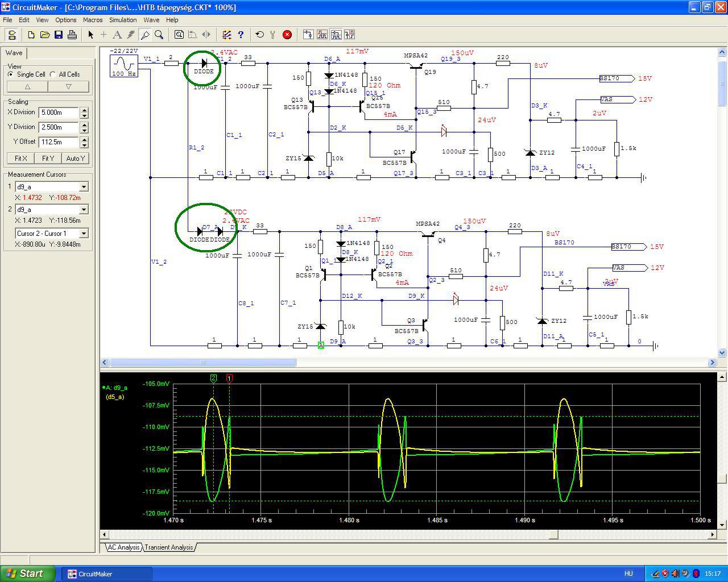Click the digital waveform view icon
The image size is (728, 582).
click(322, 35)
